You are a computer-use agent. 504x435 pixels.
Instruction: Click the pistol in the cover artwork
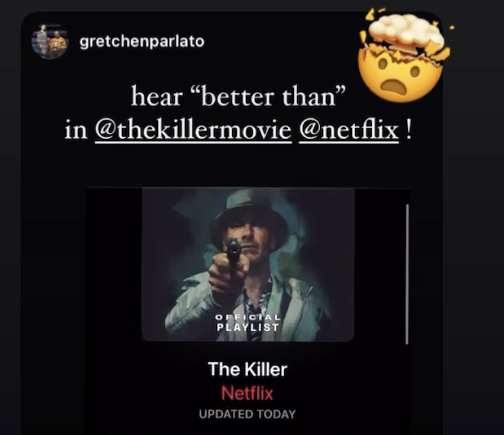pyautogui.click(x=234, y=257)
